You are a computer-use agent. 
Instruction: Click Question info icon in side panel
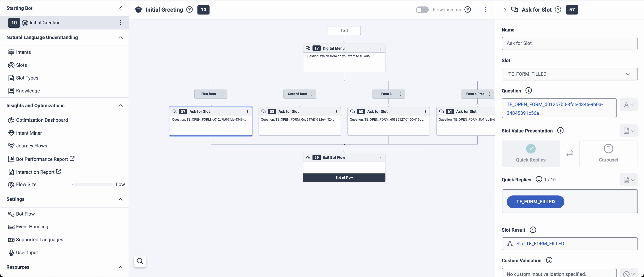[528, 90]
